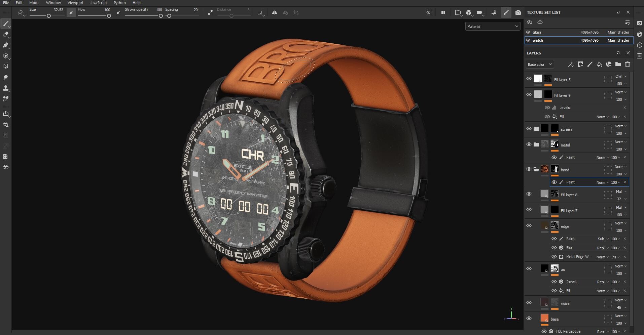Image resolution: width=644 pixels, height=335 pixels.
Task: Open the Base color channel dropdown
Action: (x=539, y=64)
